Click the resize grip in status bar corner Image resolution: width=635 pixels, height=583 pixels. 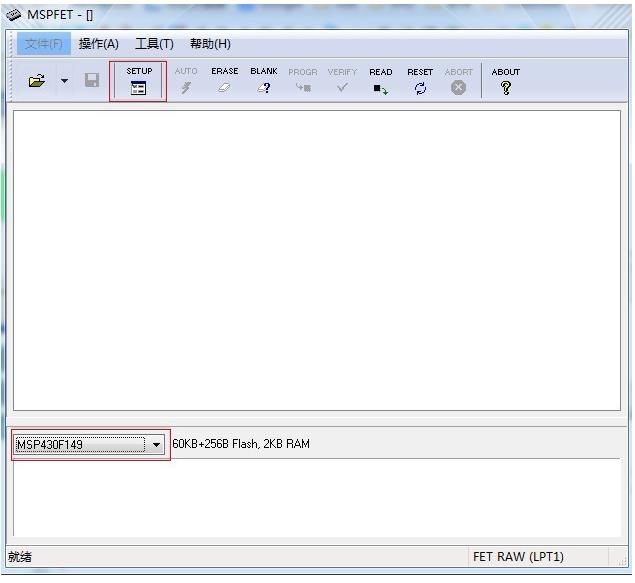(622, 560)
